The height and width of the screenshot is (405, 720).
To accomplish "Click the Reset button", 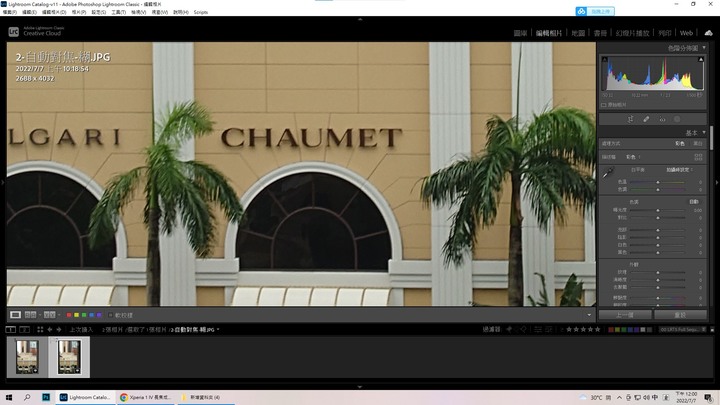I will [x=680, y=315].
